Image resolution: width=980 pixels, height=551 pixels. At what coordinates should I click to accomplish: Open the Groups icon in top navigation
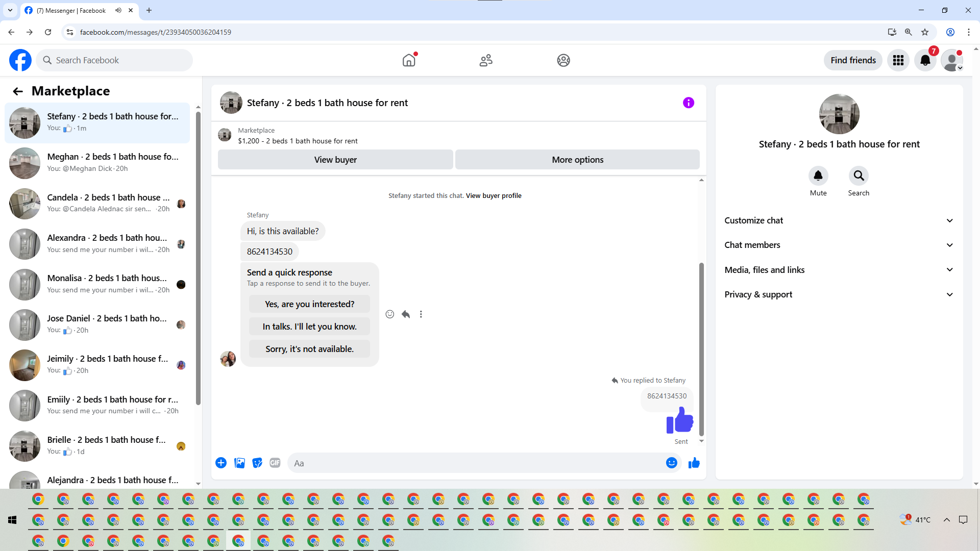[x=563, y=60]
